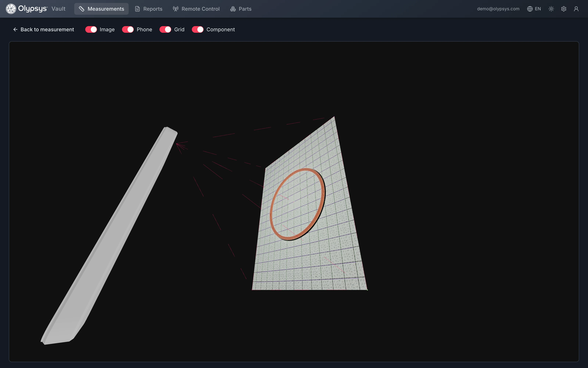Toggle the Image switch off
This screenshot has width=588, height=368.
(91, 29)
